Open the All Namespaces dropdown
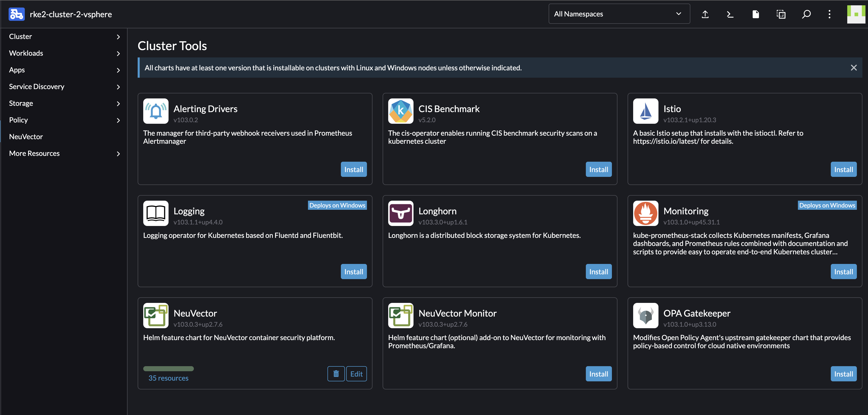This screenshot has height=415, width=868. coord(619,14)
